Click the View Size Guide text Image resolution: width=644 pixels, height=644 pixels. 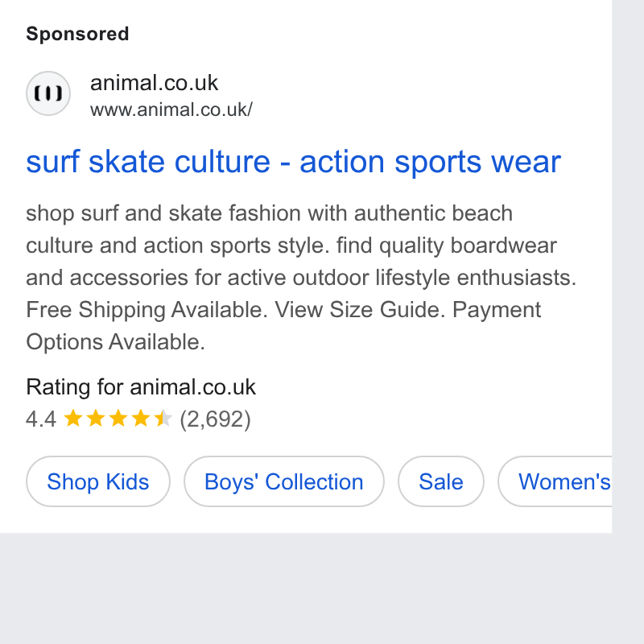coord(360,310)
